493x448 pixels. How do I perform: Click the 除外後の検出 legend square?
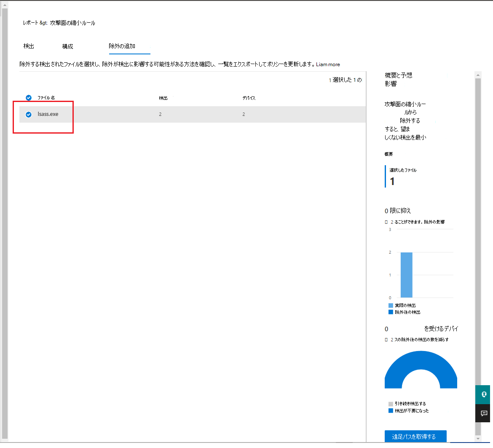click(x=391, y=312)
